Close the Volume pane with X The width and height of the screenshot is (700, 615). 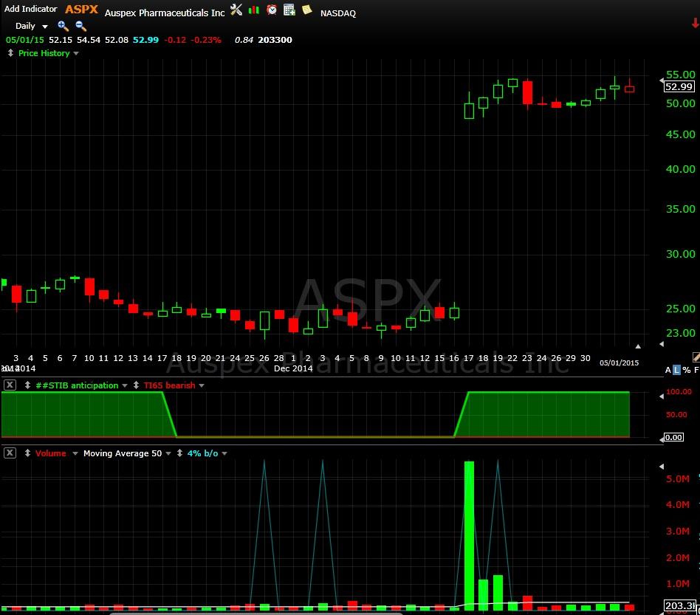coord(10,453)
